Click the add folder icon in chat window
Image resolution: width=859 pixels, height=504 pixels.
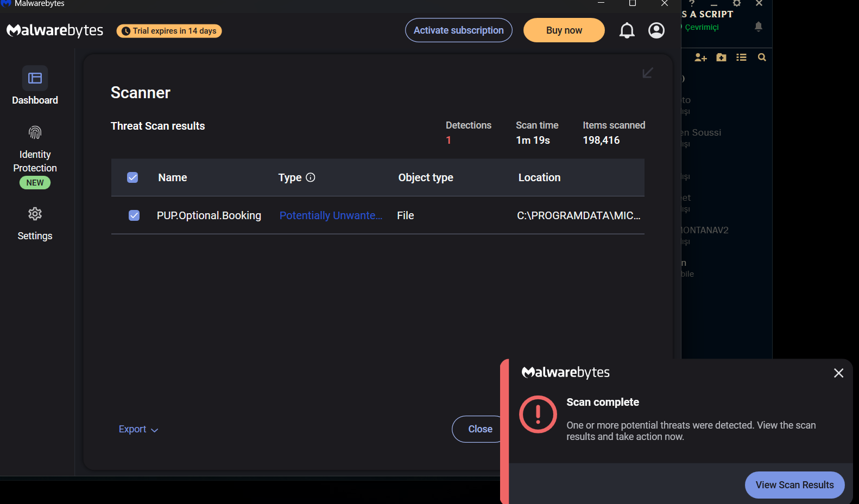coord(721,58)
